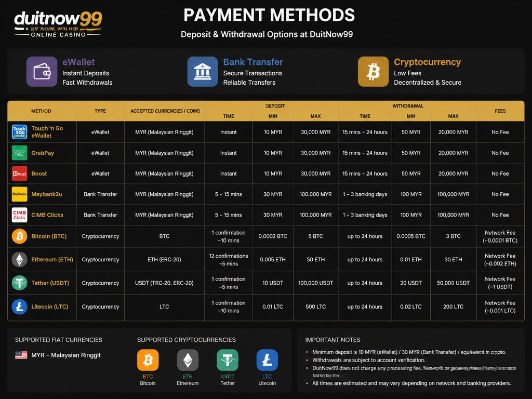This screenshot has height=399, width=532.
Task: Click the grey Ethereum (ETH) row icon
Action: coord(19,260)
